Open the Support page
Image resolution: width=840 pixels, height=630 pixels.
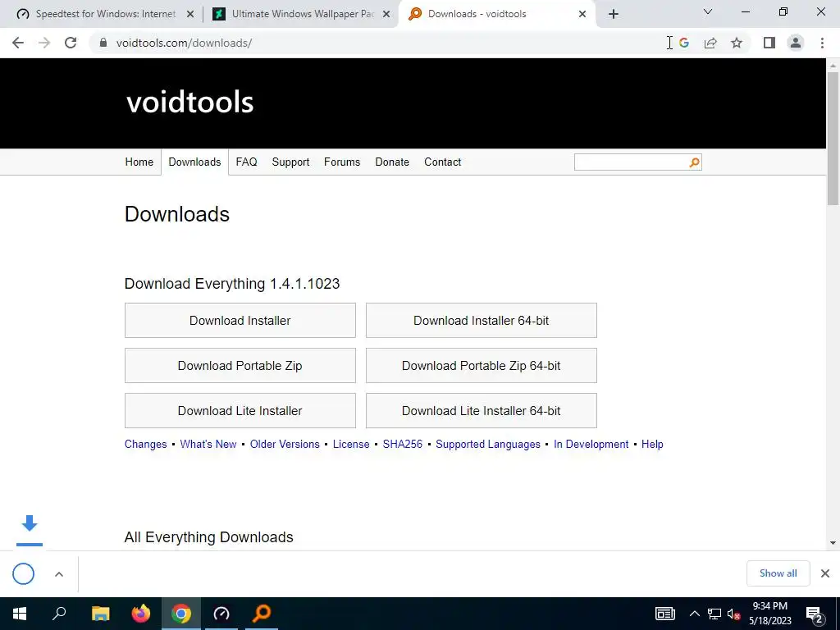[290, 162]
